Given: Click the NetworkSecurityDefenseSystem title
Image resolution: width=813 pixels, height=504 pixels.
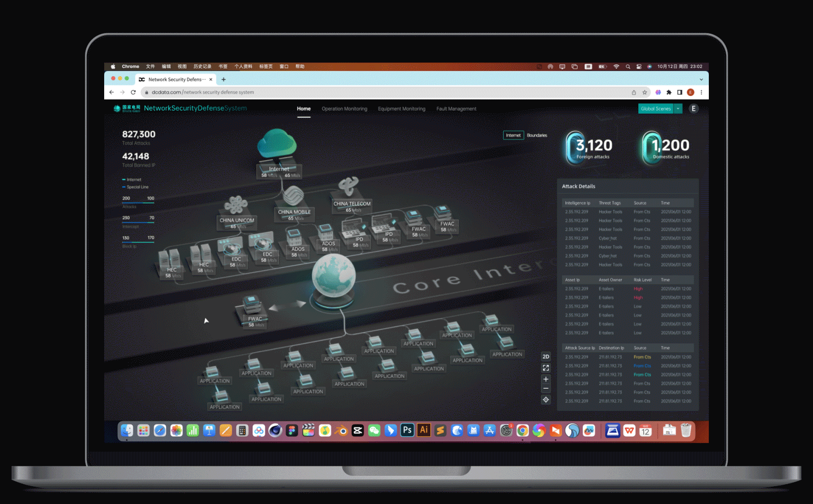Looking at the screenshot, I should pos(195,108).
